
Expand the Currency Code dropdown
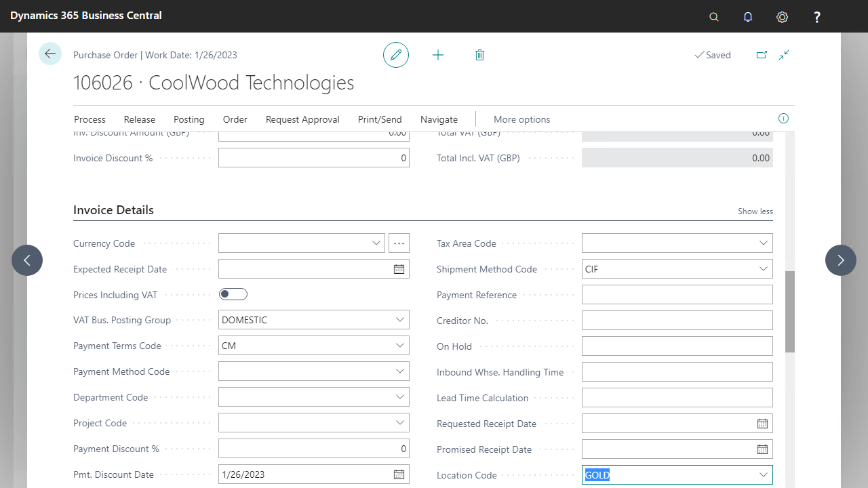click(376, 243)
